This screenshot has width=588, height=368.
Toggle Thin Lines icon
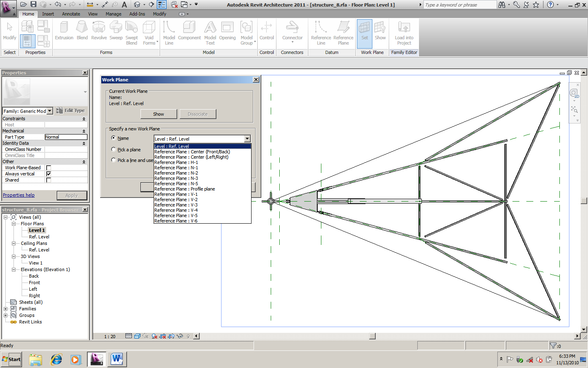[162, 4]
